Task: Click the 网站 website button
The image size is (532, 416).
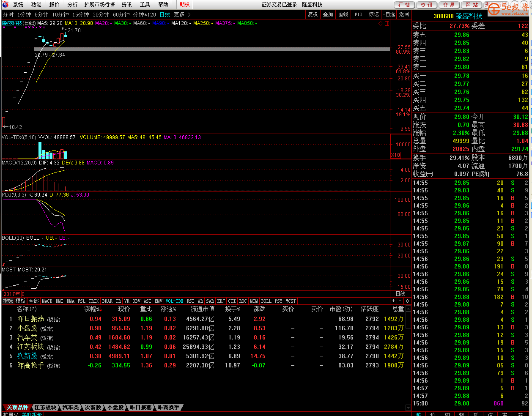Action: point(472,5)
